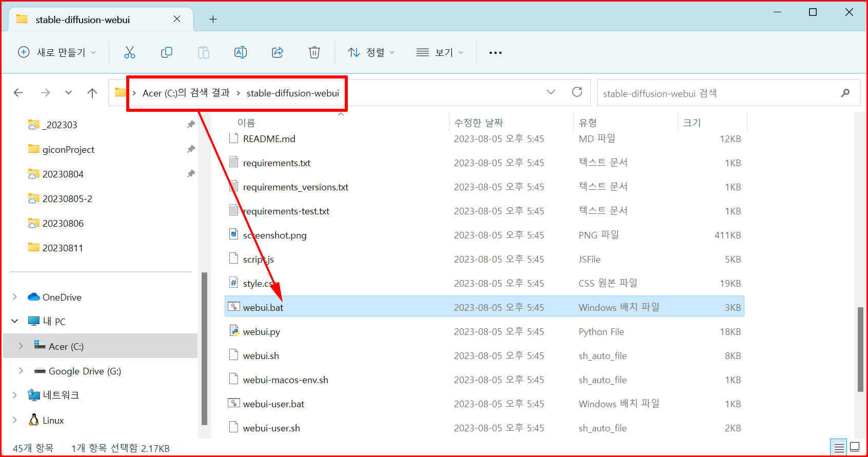This screenshot has height=457, width=868.
Task: Switch to large icons view in status bar
Action: (855, 447)
